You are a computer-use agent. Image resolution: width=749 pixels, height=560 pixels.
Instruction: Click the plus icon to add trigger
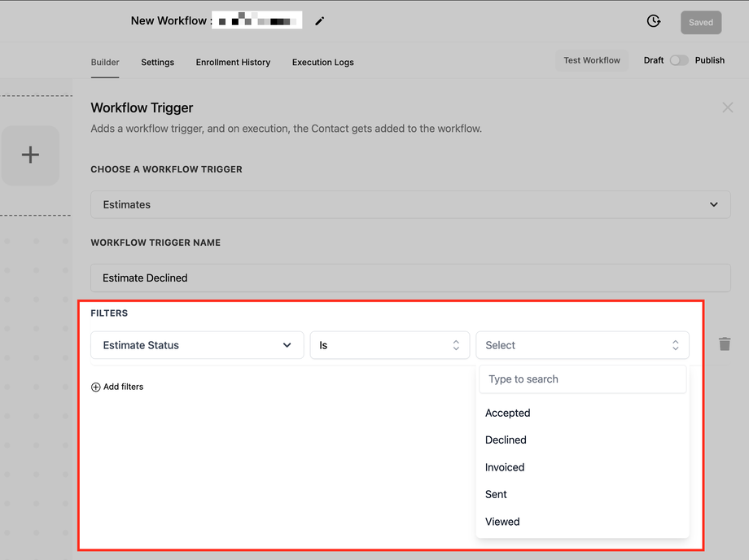pyautogui.click(x=30, y=155)
